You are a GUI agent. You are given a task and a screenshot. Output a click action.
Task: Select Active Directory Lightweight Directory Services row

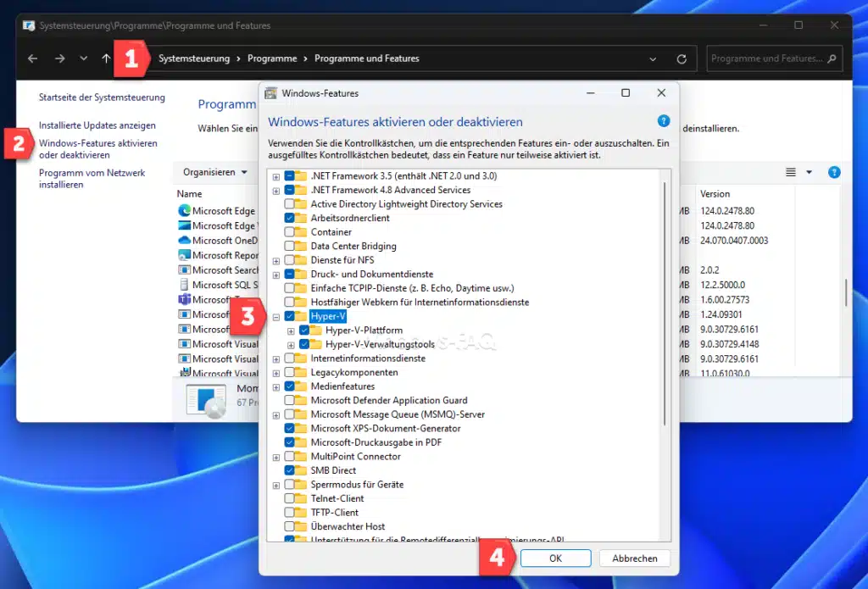click(406, 203)
